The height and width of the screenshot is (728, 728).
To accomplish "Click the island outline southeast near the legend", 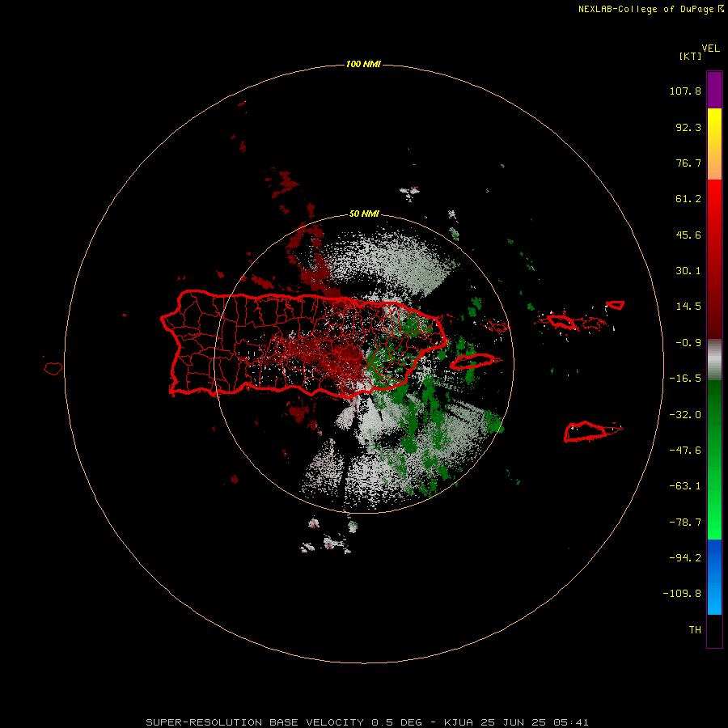I will tap(592, 431).
